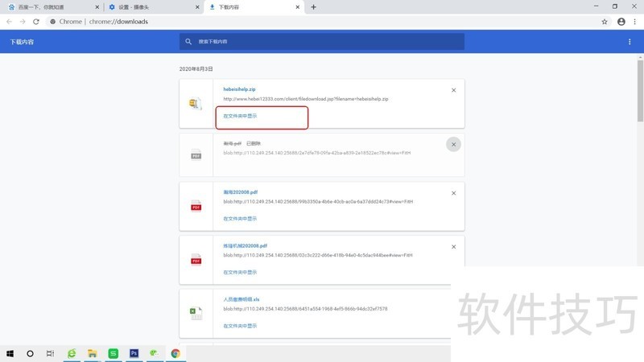Open hebeisihelp.zip file link
Viewport: 644px width, 362px height.
(239, 89)
